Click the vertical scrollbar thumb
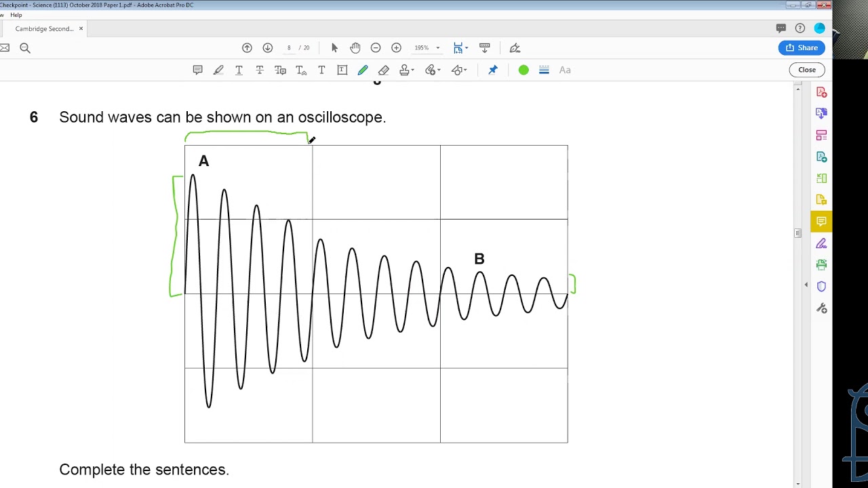Screen dimensions: 868x488 [x=797, y=233]
